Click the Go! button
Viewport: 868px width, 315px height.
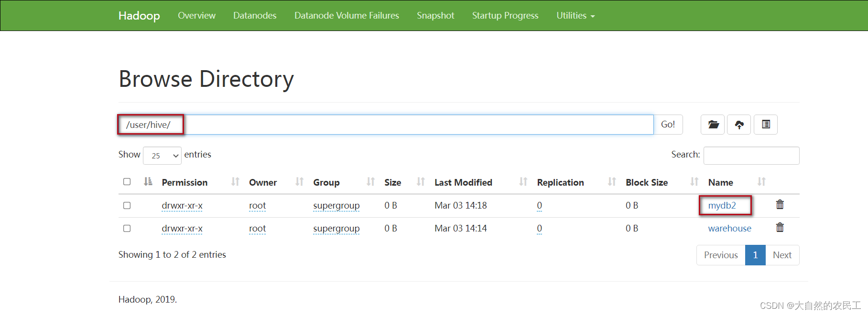[x=668, y=125]
